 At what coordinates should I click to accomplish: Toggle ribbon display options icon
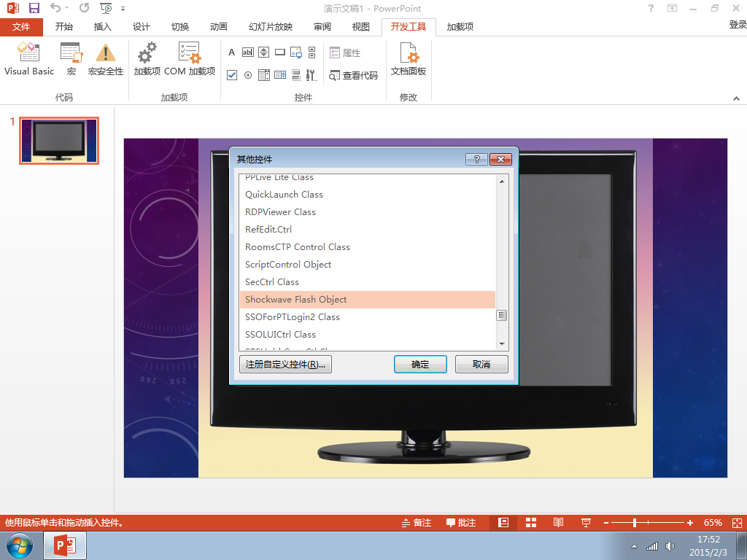point(672,8)
